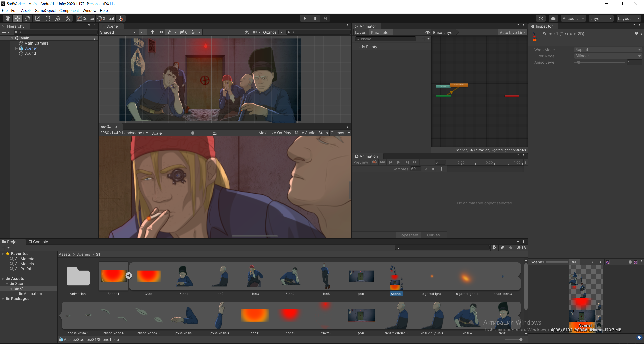Collapse the Scene1 asset sub-items arrow

[x=129, y=276]
